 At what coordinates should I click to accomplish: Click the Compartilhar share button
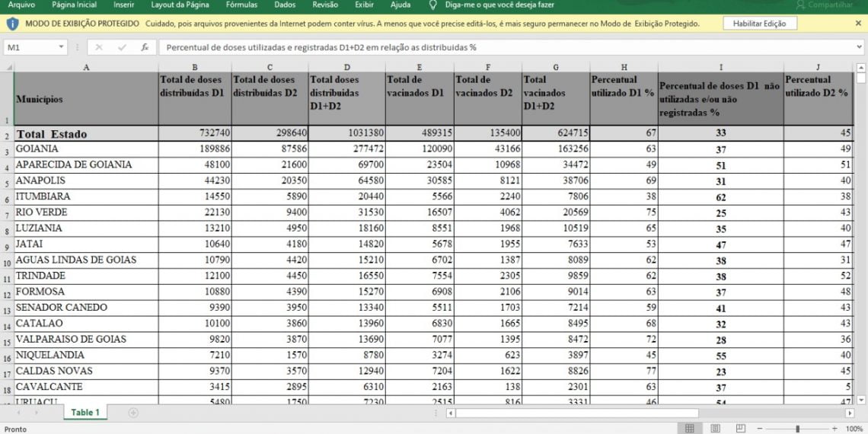click(825, 5)
